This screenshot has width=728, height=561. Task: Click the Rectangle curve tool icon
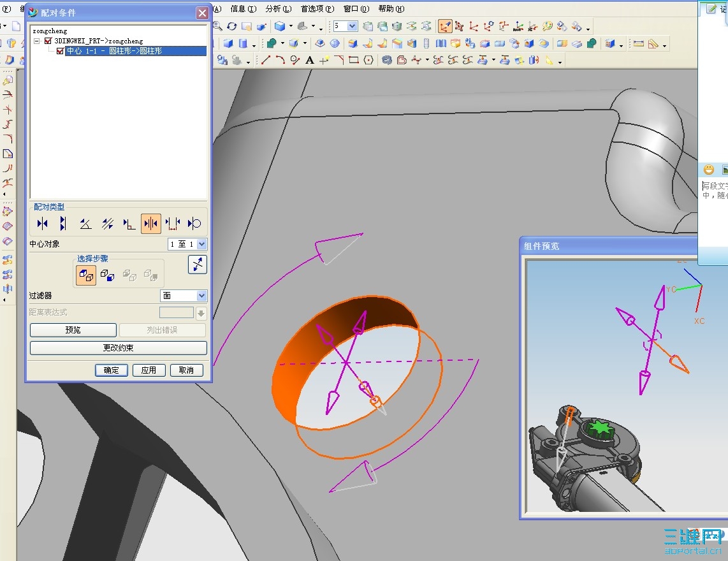click(354, 60)
